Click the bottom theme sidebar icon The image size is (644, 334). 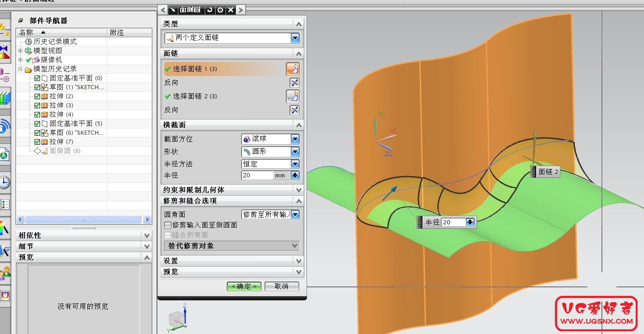(x=4, y=296)
